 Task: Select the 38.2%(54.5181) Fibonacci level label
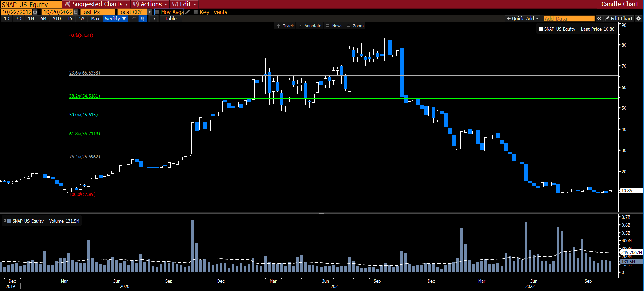[84, 96]
